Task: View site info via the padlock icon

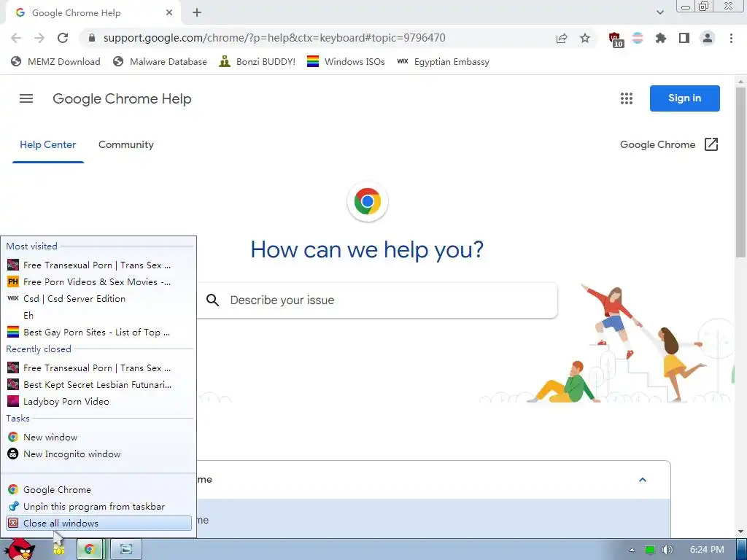Action: 92,38
